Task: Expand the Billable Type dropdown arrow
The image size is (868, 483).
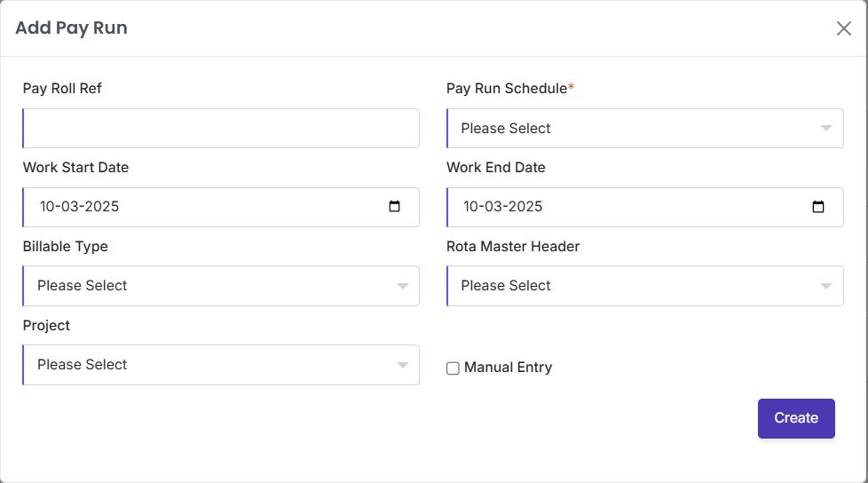Action: pyautogui.click(x=402, y=286)
